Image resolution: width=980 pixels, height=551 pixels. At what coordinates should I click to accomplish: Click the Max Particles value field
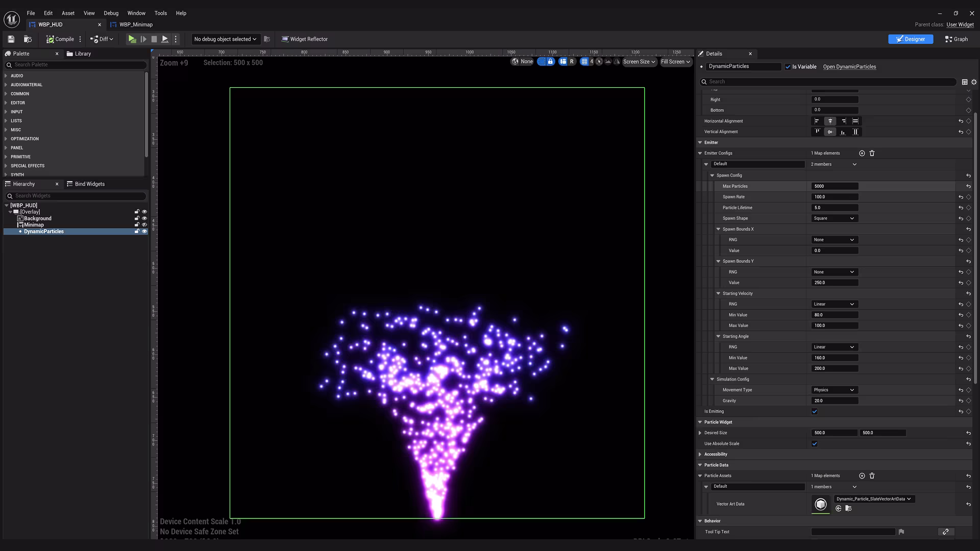tap(835, 186)
